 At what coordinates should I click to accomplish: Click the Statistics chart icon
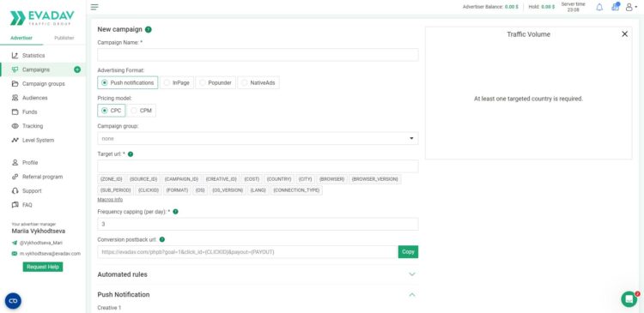pyautogui.click(x=15, y=56)
